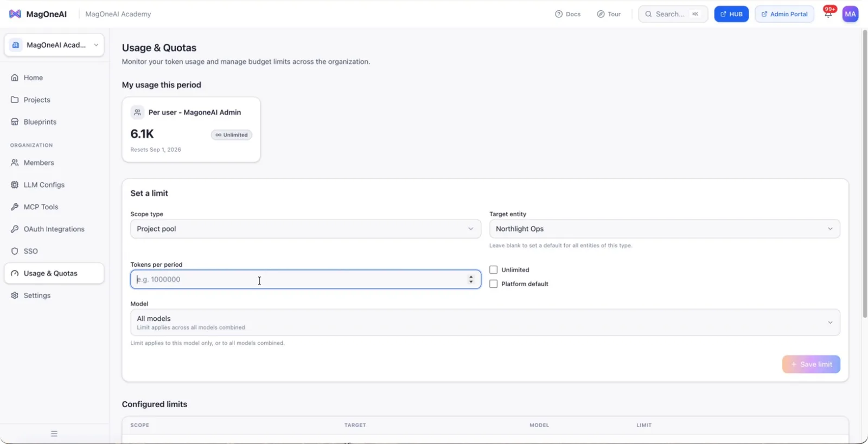Click the Save limit button

[811, 364]
